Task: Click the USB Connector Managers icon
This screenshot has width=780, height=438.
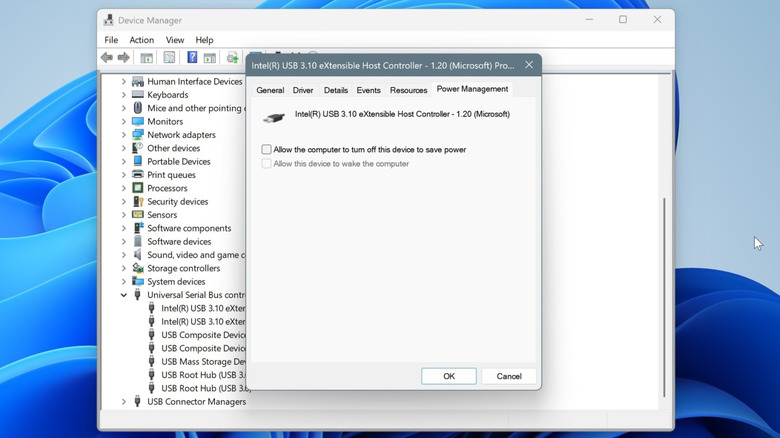Action: (x=138, y=401)
